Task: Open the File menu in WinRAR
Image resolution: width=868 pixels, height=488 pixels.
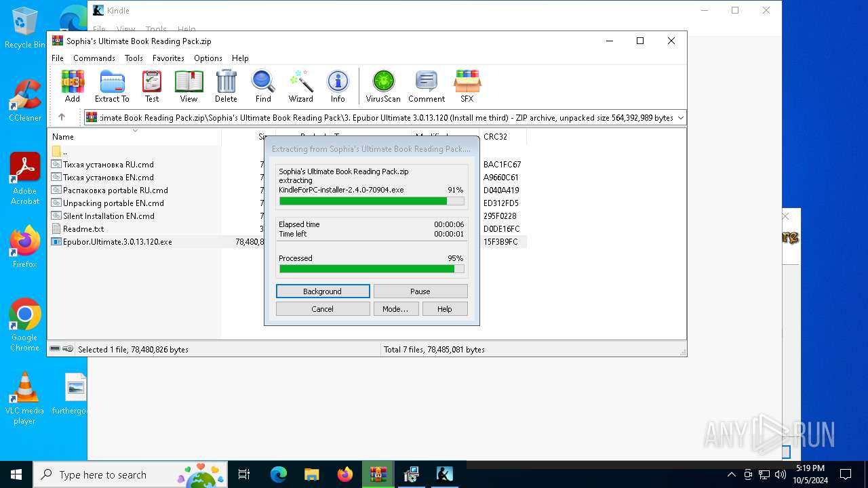Action: [58, 58]
